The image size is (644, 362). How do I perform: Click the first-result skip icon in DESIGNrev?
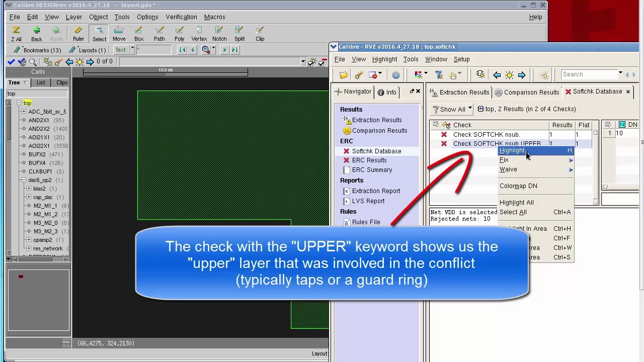pyautogui.click(x=182, y=50)
